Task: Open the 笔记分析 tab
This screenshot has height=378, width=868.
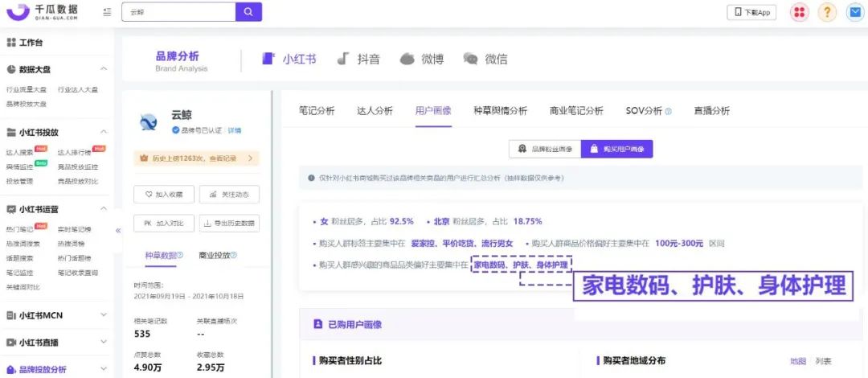Action: (x=317, y=111)
